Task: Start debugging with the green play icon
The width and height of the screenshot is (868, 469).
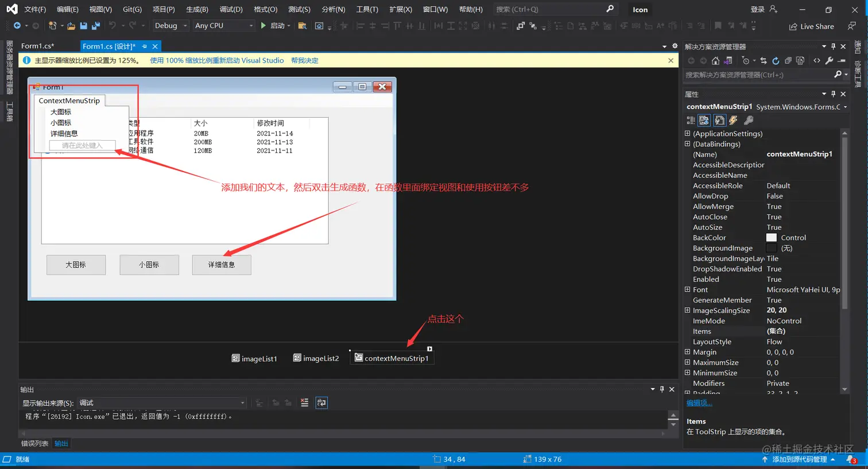Action: tap(263, 26)
